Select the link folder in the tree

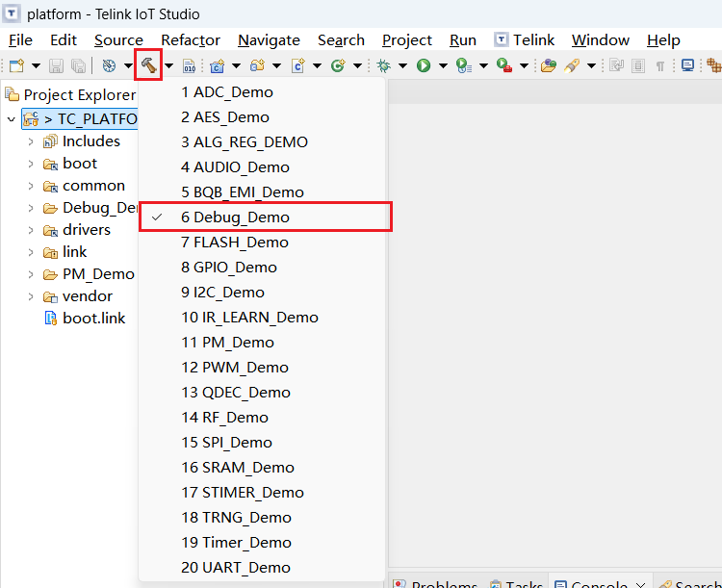tap(74, 252)
